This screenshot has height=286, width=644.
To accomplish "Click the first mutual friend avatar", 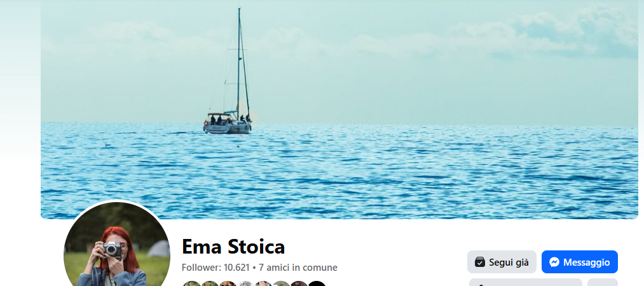I will pos(192,284).
